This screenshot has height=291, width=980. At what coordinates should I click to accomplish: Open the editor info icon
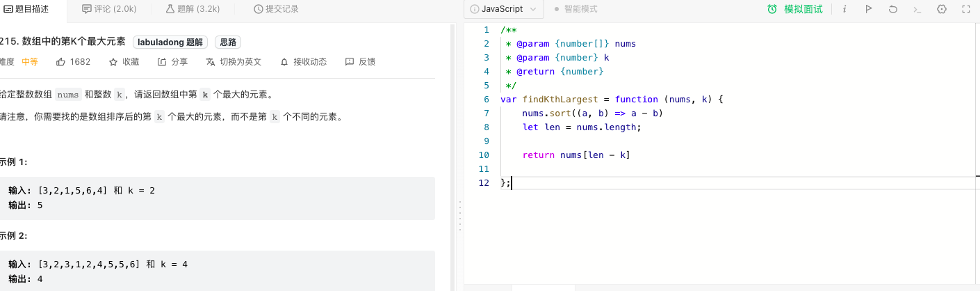point(844,9)
